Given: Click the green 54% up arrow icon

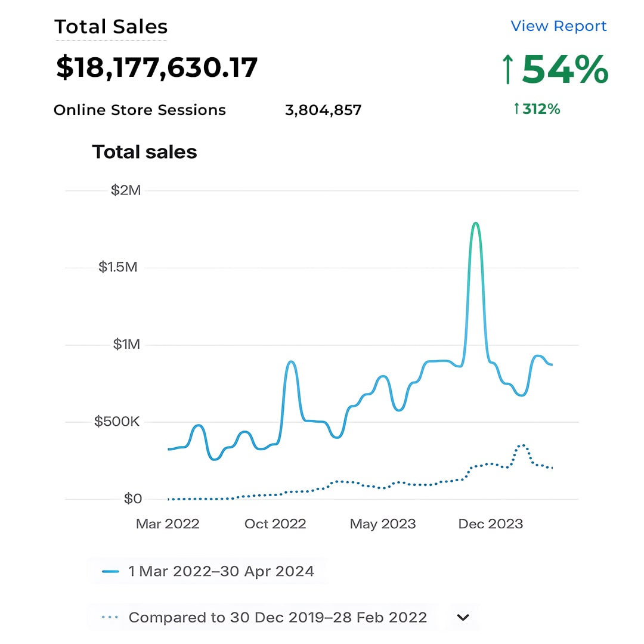Looking at the screenshot, I should click(x=507, y=69).
